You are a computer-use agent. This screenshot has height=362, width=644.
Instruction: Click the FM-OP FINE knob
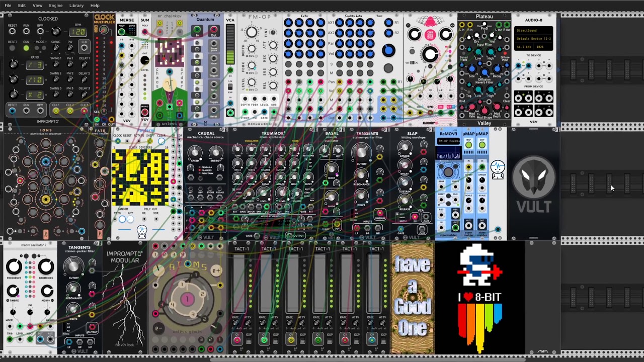tap(273, 32)
